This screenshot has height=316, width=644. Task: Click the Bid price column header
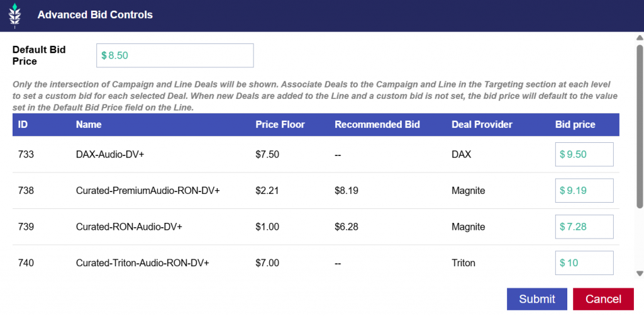(x=575, y=125)
